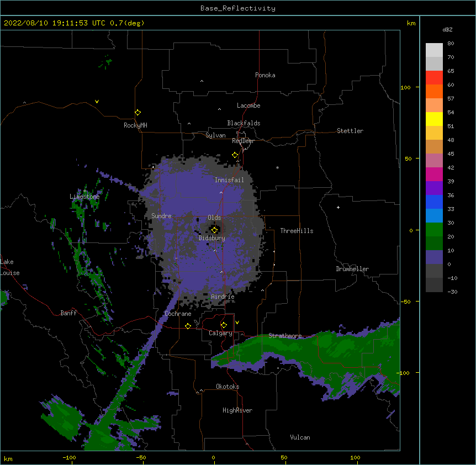Click the Strathmore label
This screenshot has width=476, height=465.
pyautogui.click(x=285, y=336)
